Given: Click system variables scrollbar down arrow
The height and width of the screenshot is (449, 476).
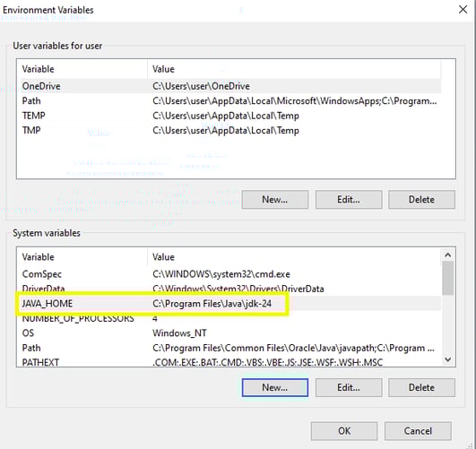Looking at the screenshot, I should pos(448,359).
